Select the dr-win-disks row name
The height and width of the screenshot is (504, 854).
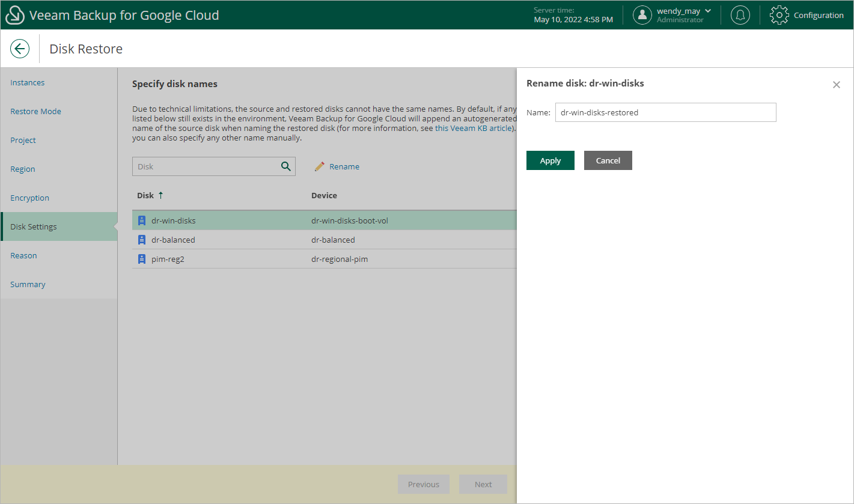pyautogui.click(x=174, y=220)
